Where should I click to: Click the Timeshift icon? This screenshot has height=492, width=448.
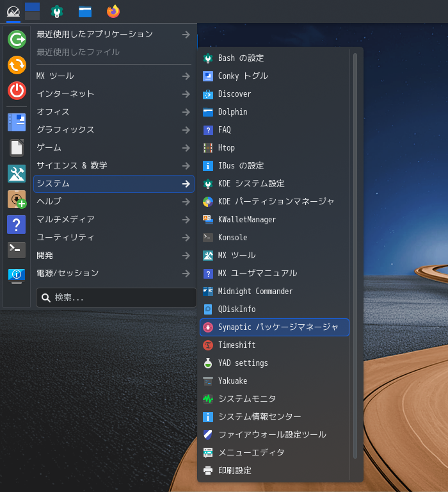click(x=207, y=345)
